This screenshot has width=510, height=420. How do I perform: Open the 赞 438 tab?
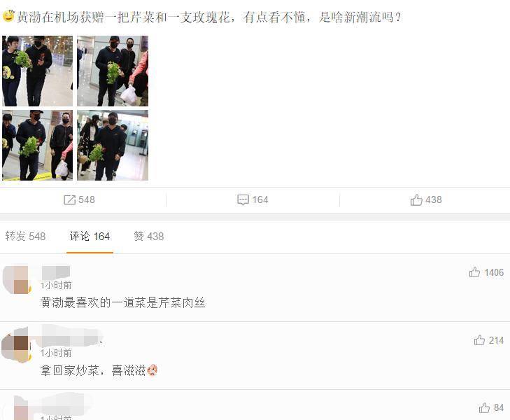[148, 236]
